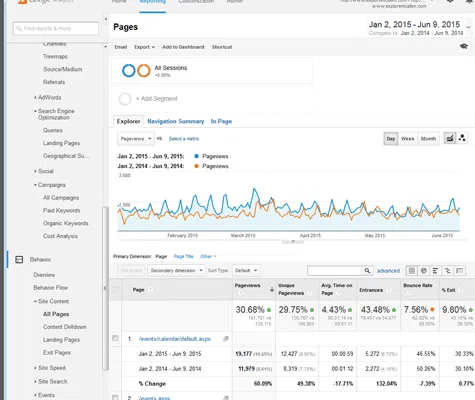
Task: Switch to the Navigation Summary tab
Action: point(176,121)
